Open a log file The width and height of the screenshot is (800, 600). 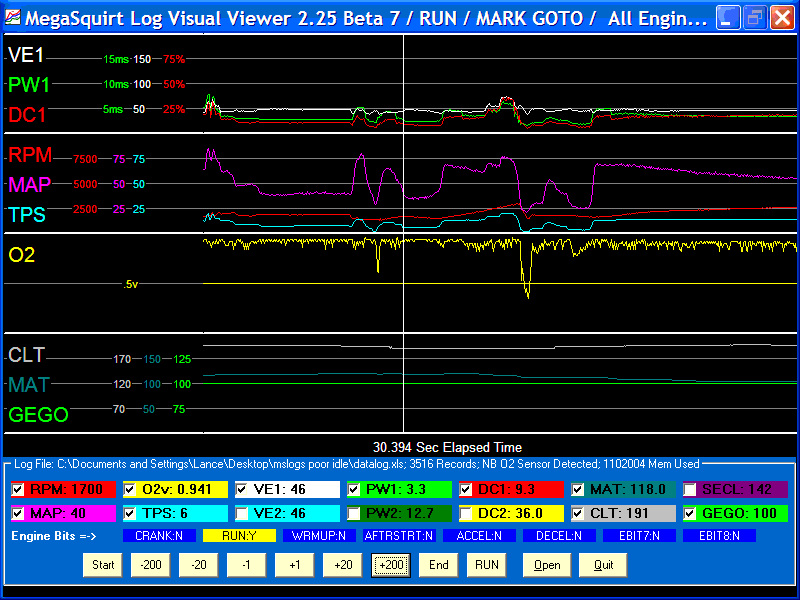(x=547, y=564)
